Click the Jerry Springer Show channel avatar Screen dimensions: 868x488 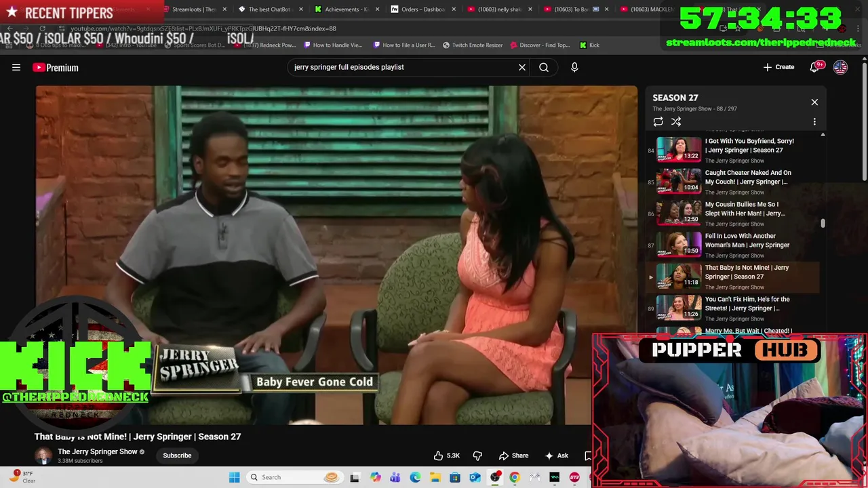[43, 455]
